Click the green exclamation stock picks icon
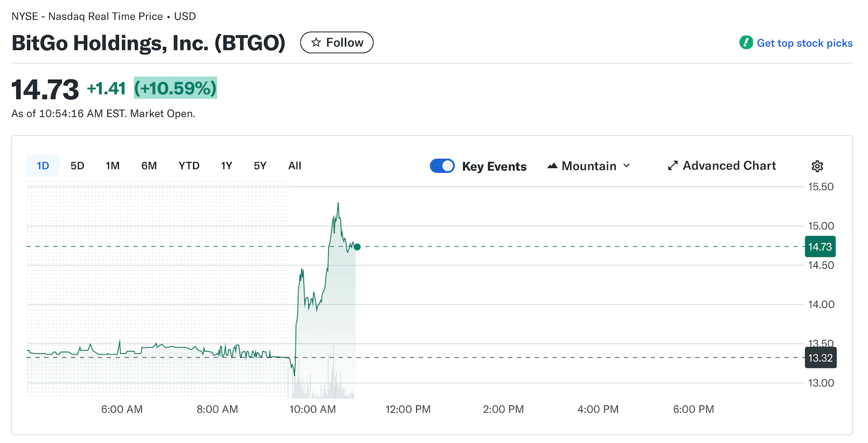Image resolution: width=868 pixels, height=443 pixels. (746, 43)
